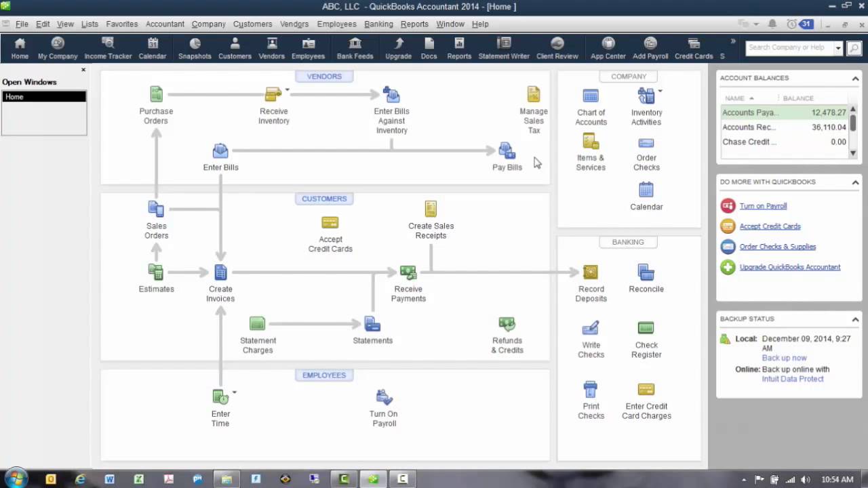868x488 pixels.
Task: Open Items & Services icon
Action: [x=591, y=141]
